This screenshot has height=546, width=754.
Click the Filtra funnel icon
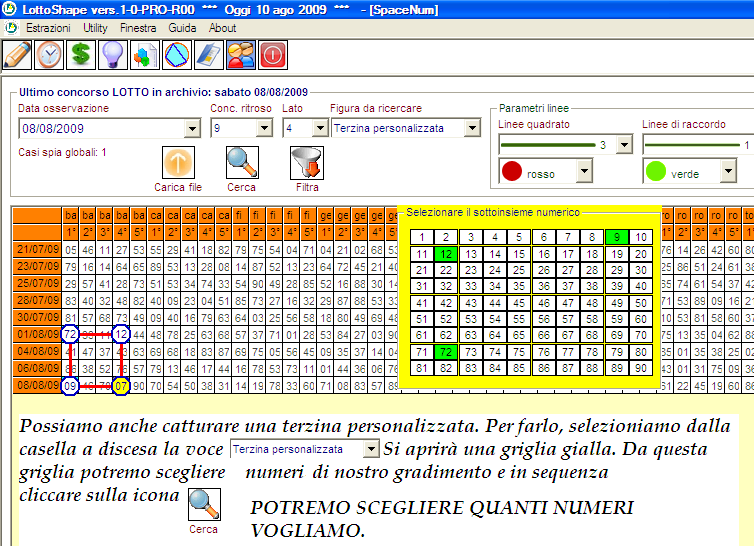pyautogui.click(x=307, y=163)
